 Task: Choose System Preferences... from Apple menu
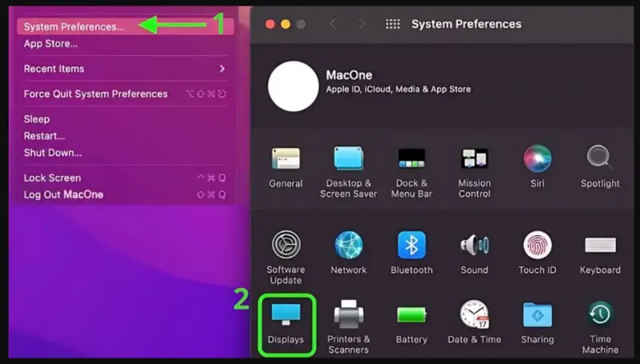pyautogui.click(x=126, y=26)
